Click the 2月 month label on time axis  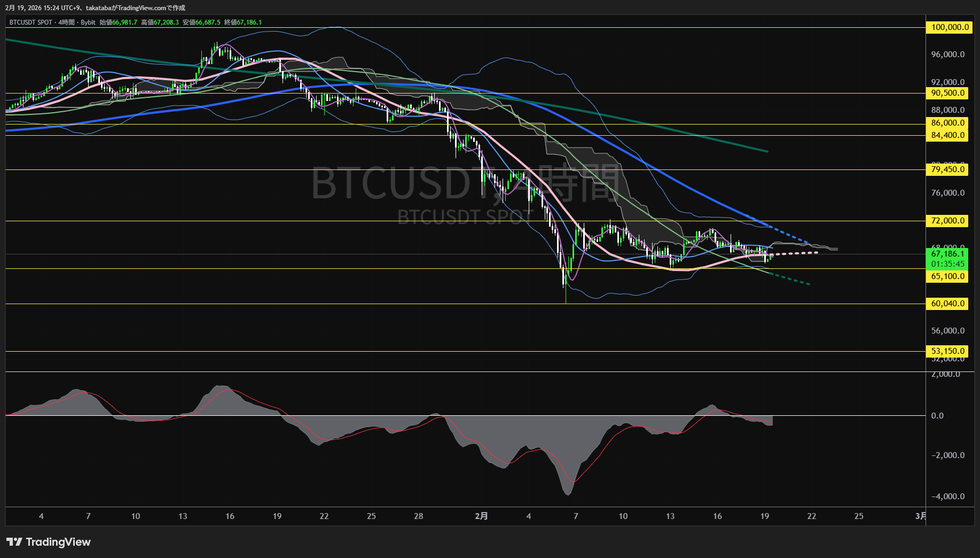481,516
